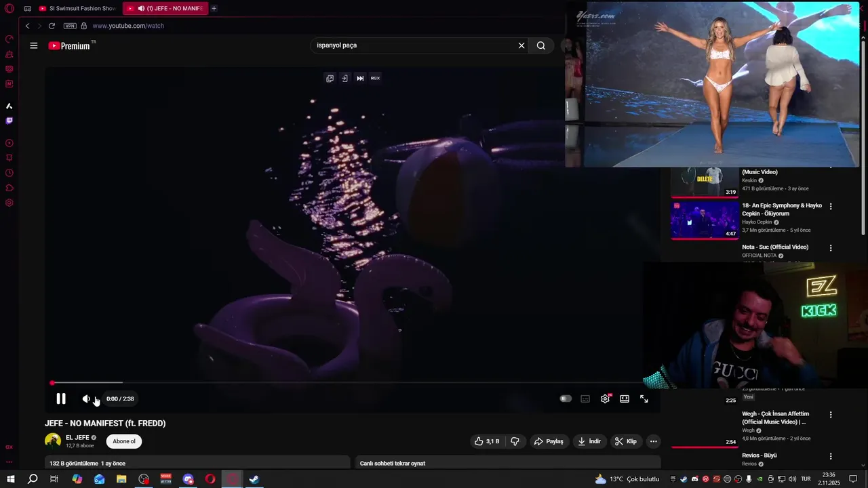Go back with the browser back arrow
The height and width of the screenshot is (488, 868).
tap(28, 26)
